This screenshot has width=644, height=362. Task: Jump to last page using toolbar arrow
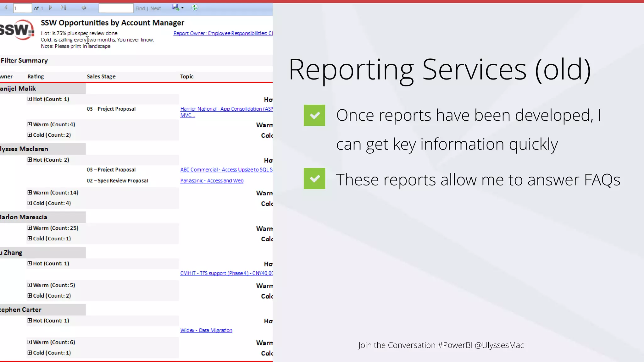63,8
